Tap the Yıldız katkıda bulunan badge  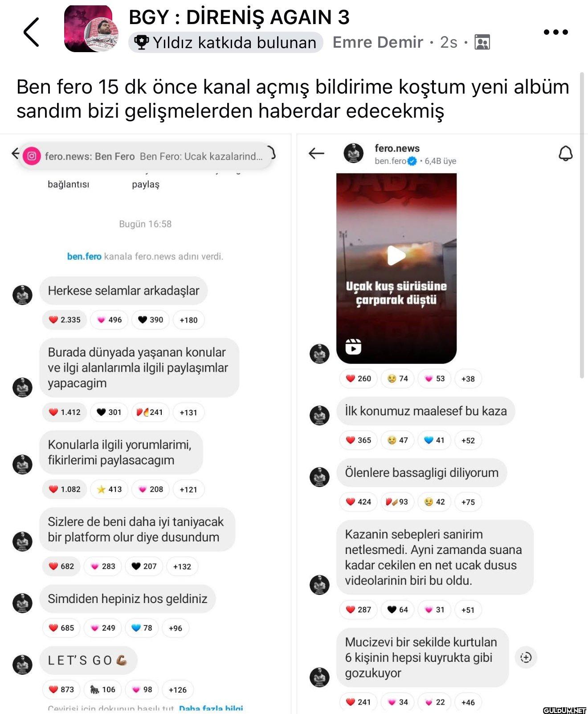[226, 42]
